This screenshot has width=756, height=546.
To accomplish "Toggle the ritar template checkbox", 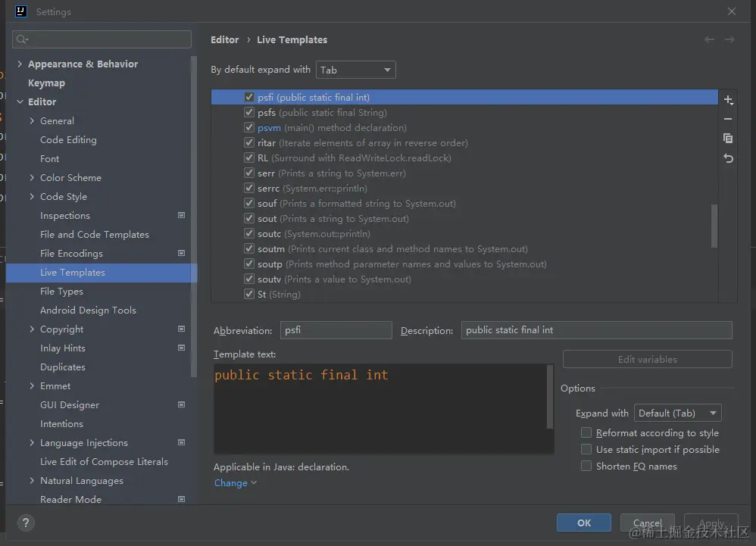I will [x=248, y=142].
